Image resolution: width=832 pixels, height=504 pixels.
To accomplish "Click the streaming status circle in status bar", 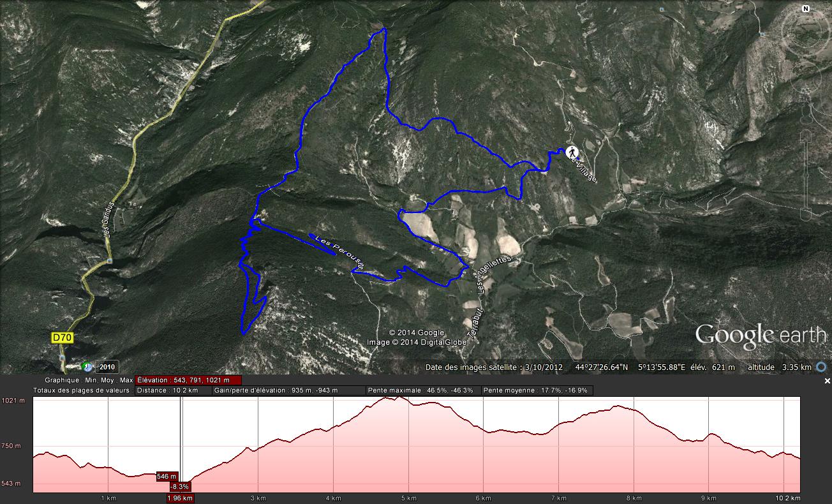I will 821,367.
